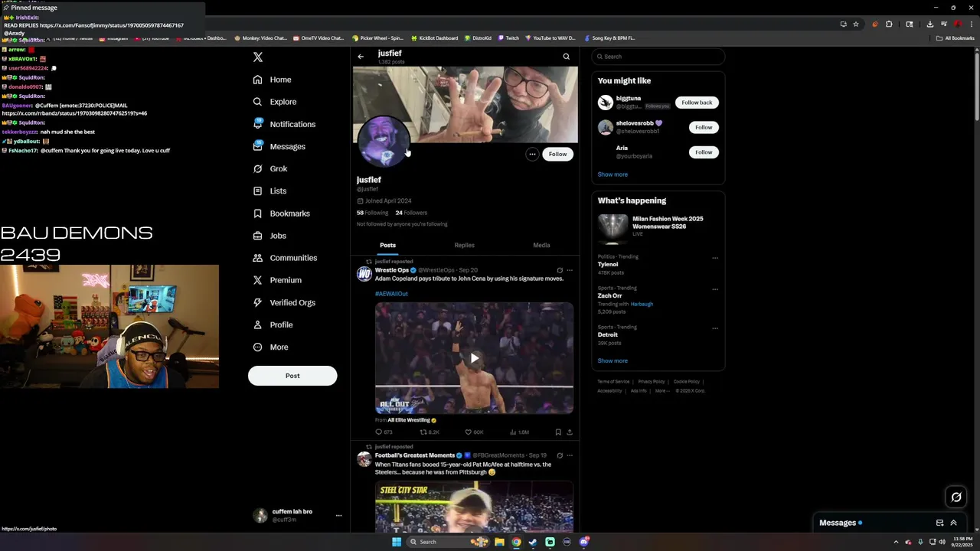Click the X logo in sidebar
This screenshot has height=551, width=980.
click(x=258, y=57)
